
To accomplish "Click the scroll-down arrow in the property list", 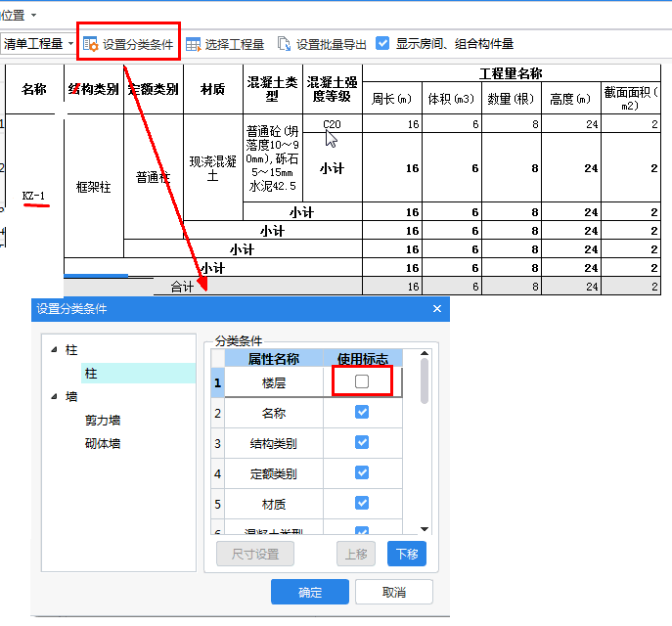I will (425, 528).
